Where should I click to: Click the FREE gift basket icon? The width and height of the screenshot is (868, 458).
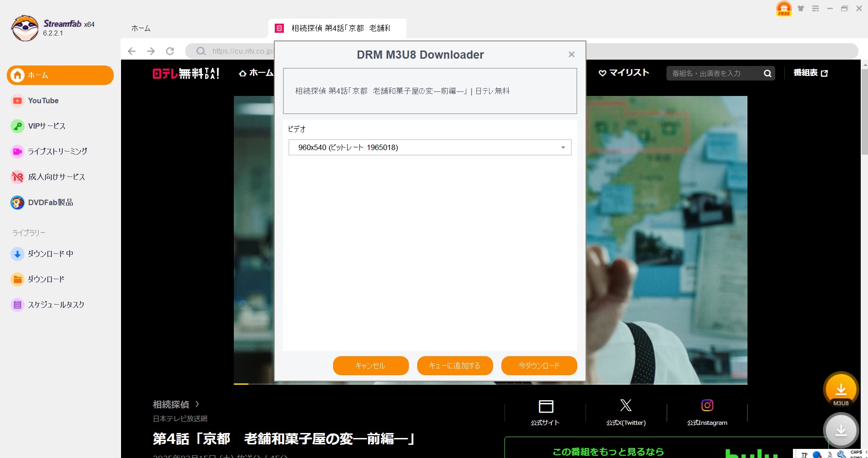click(x=784, y=8)
